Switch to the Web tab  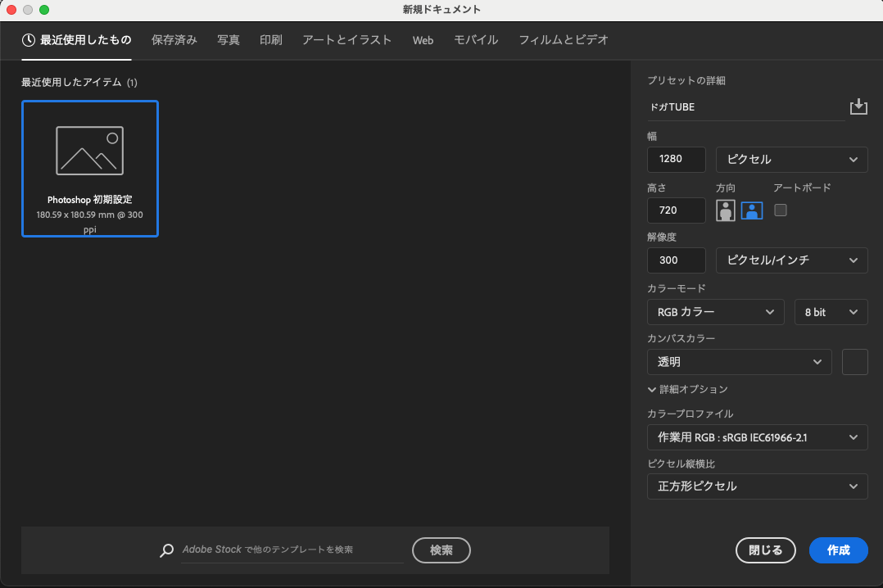[423, 41]
